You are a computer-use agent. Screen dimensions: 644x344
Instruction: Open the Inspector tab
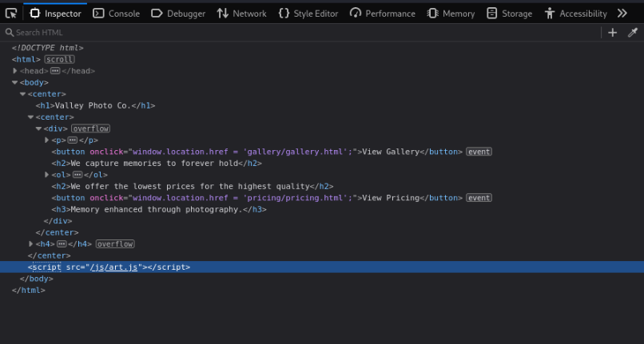pos(55,14)
